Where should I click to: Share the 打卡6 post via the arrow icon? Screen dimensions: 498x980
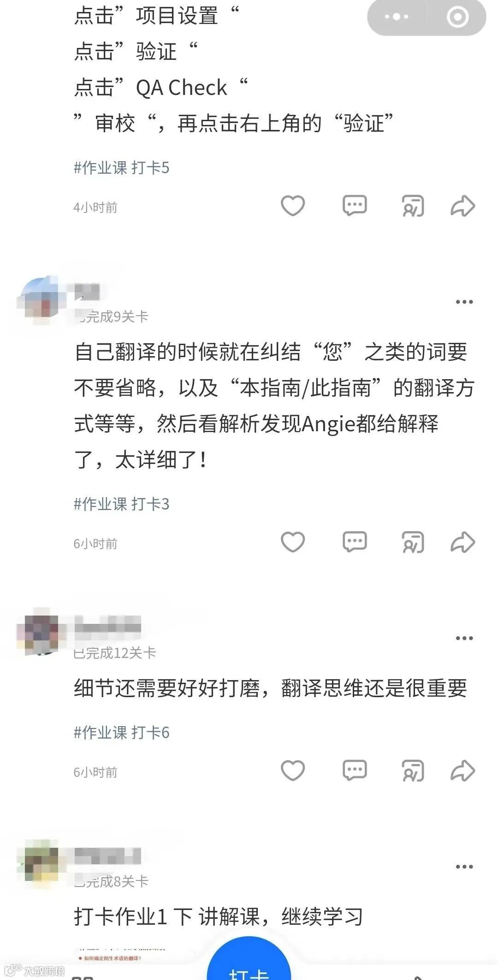coord(462,771)
